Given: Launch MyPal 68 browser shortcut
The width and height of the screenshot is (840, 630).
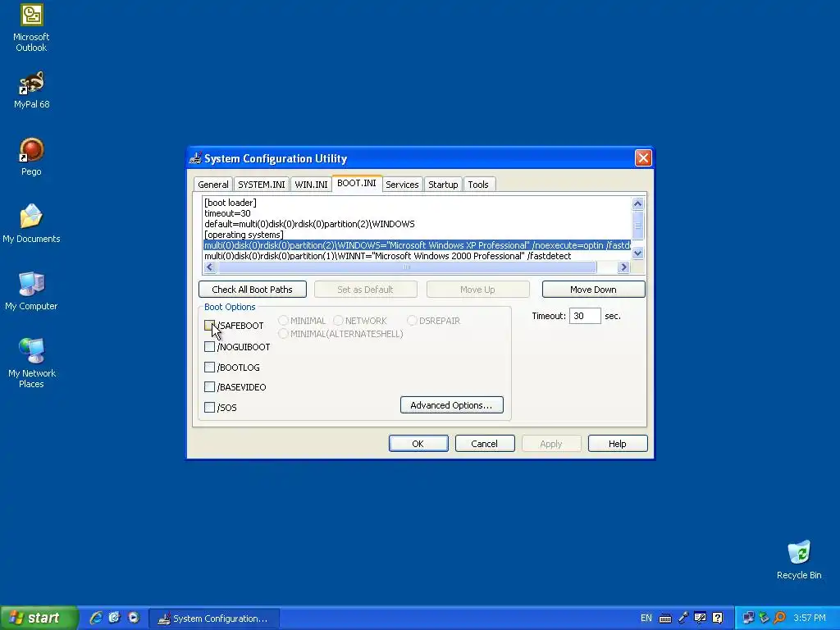Looking at the screenshot, I should click(x=31, y=89).
